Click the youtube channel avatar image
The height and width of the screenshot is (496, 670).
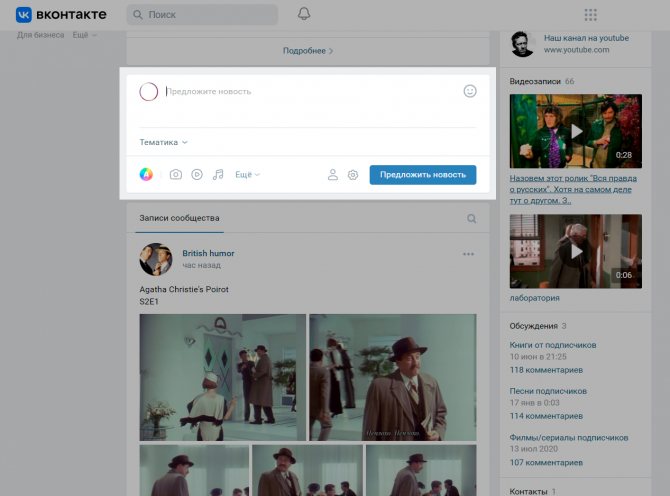(522, 44)
